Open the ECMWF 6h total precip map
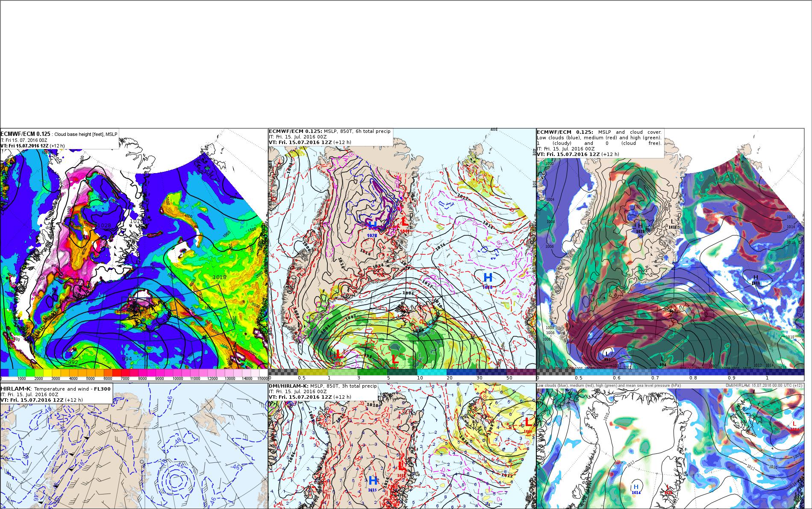This screenshot has width=812, height=509. tap(402, 254)
